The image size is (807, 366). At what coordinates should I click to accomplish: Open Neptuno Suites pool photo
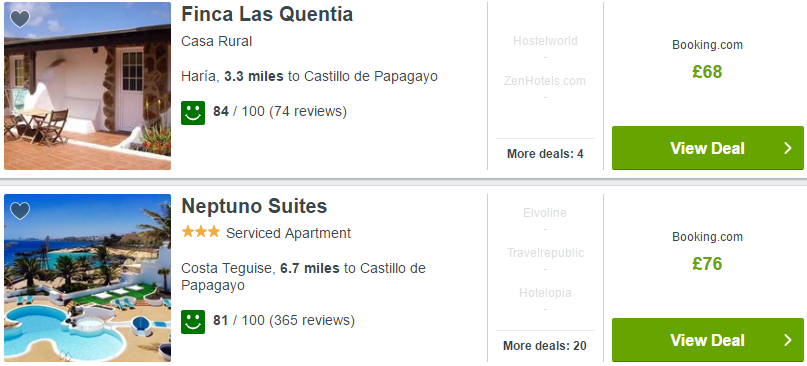[87, 278]
